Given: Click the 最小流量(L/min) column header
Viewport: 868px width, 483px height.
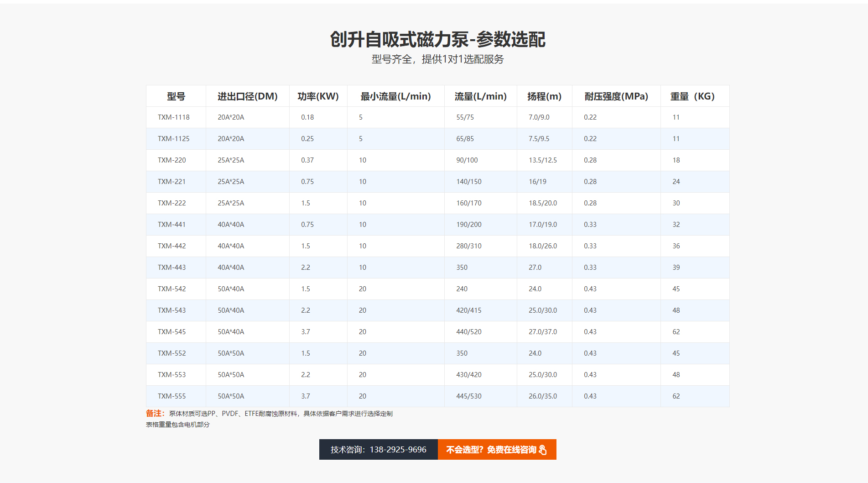Looking at the screenshot, I should point(395,96).
